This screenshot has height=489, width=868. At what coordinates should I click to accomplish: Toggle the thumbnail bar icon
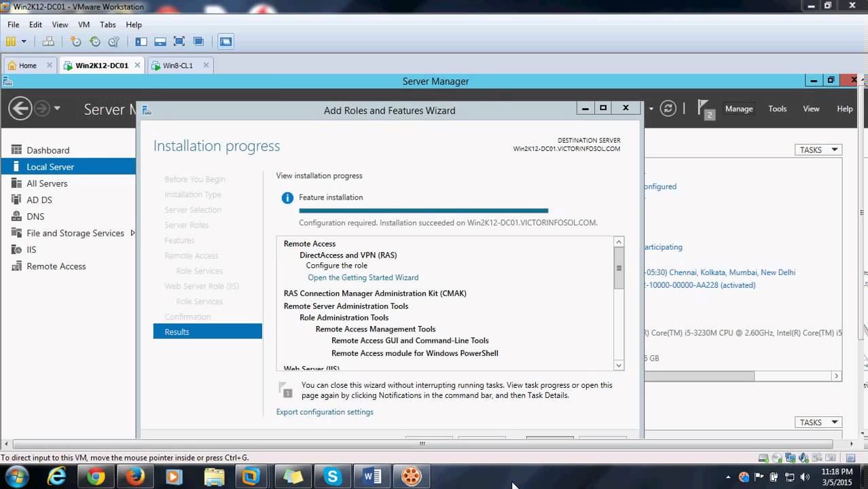click(x=160, y=41)
